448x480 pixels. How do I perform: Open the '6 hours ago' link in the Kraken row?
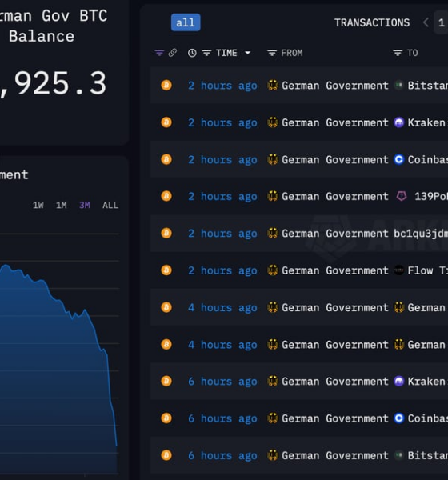(x=222, y=382)
